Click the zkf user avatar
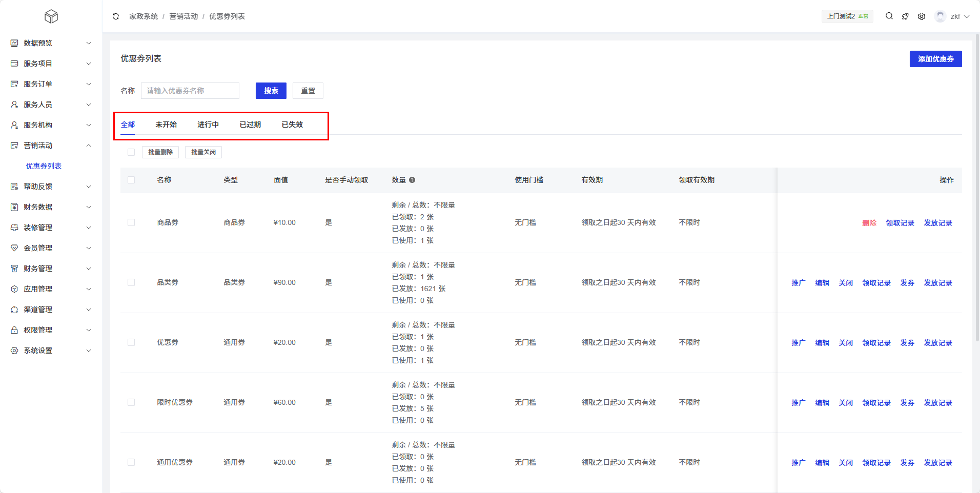 pos(940,16)
